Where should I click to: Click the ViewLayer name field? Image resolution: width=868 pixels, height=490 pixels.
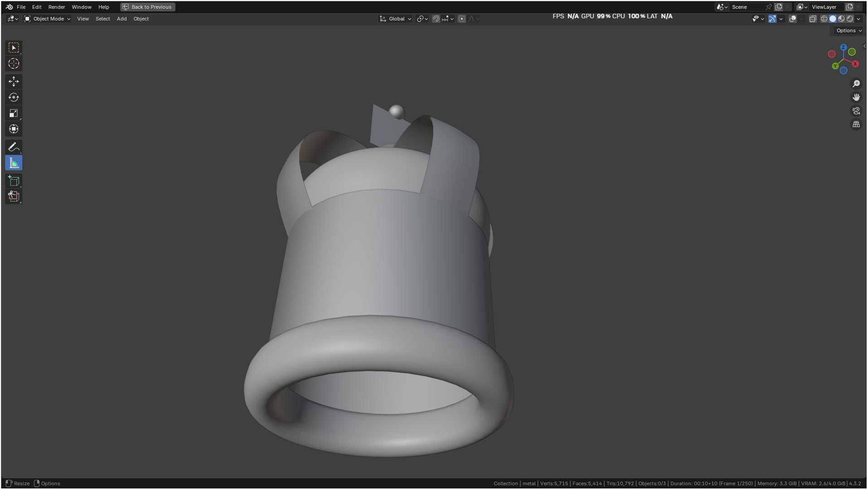click(x=827, y=7)
